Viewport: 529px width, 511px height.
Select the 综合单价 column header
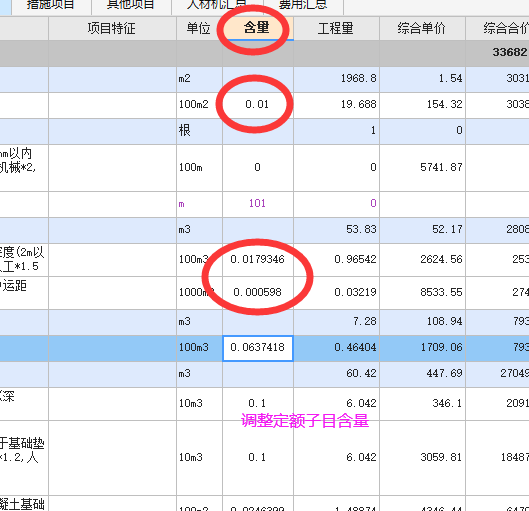(x=422, y=28)
